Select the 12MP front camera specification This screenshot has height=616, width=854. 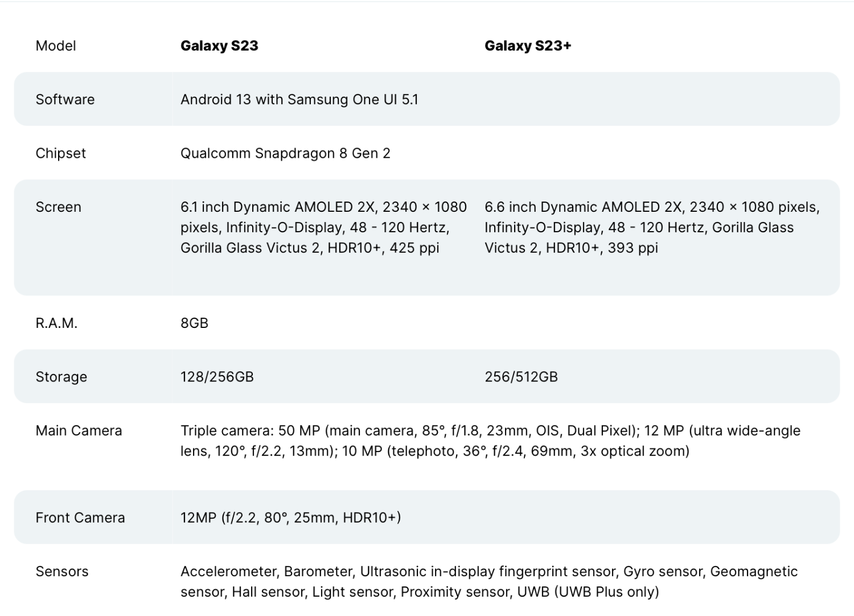290,518
